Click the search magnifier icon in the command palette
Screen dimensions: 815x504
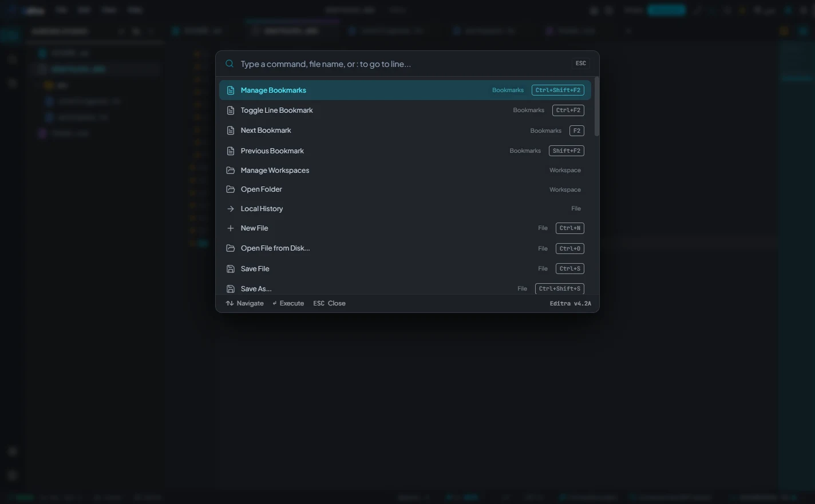click(x=230, y=64)
